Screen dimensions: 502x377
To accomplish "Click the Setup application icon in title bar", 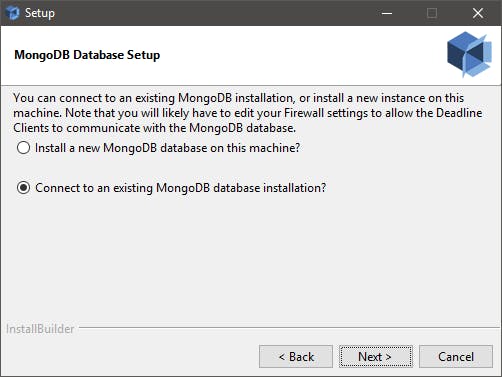I will pos(13,13).
